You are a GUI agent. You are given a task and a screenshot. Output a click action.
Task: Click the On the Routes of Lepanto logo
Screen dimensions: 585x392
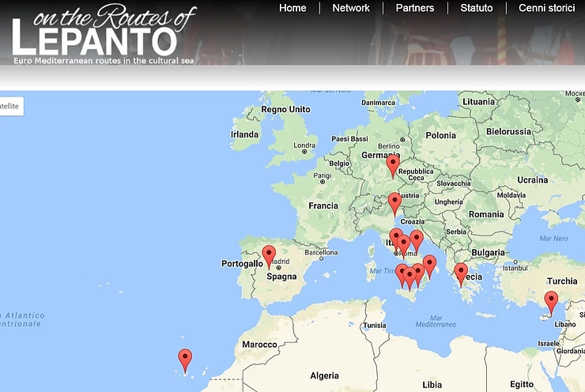tap(104, 34)
